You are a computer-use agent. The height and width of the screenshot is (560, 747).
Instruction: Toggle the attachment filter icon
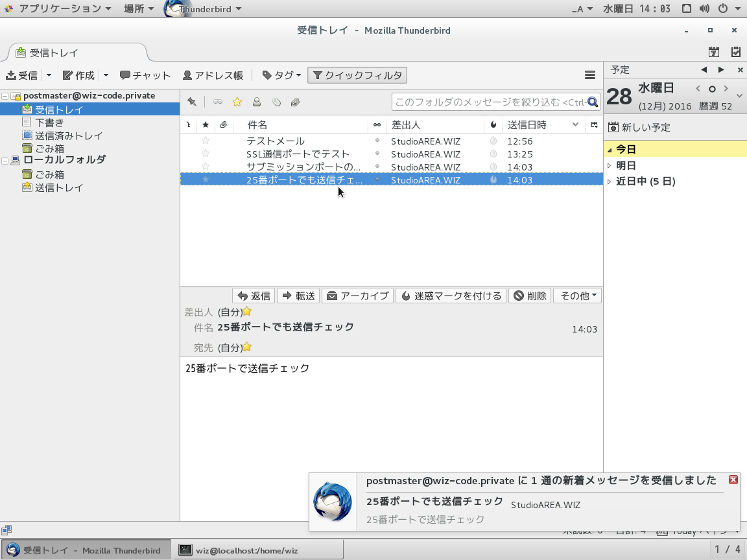296,102
